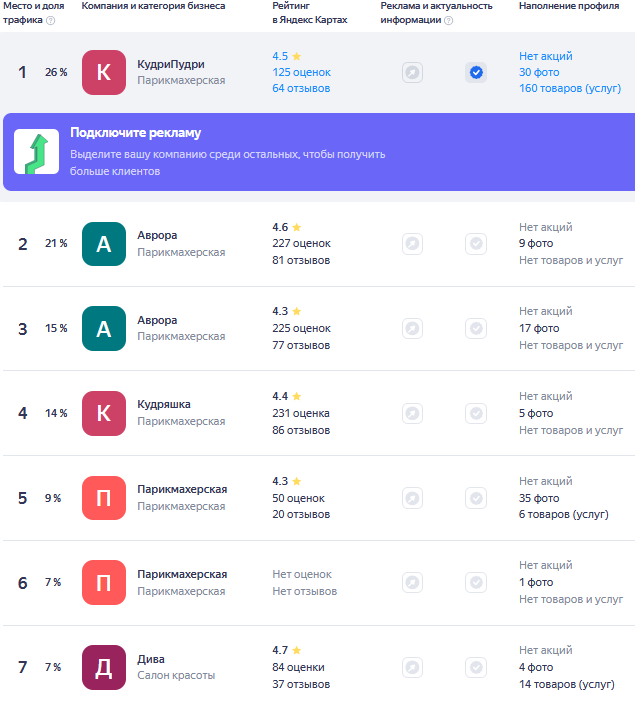Image resolution: width=635 pixels, height=705 pixels.
Task: Open the "125 оценок" link
Action: [x=301, y=72]
